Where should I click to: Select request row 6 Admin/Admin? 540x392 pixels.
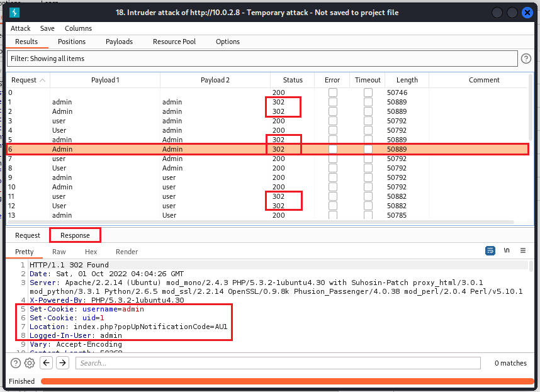(x=267, y=149)
